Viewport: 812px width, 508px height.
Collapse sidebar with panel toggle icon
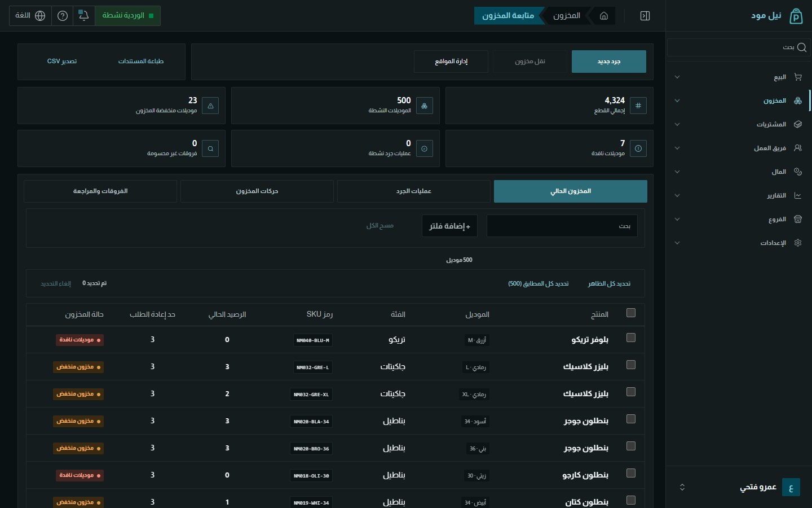[x=645, y=16]
